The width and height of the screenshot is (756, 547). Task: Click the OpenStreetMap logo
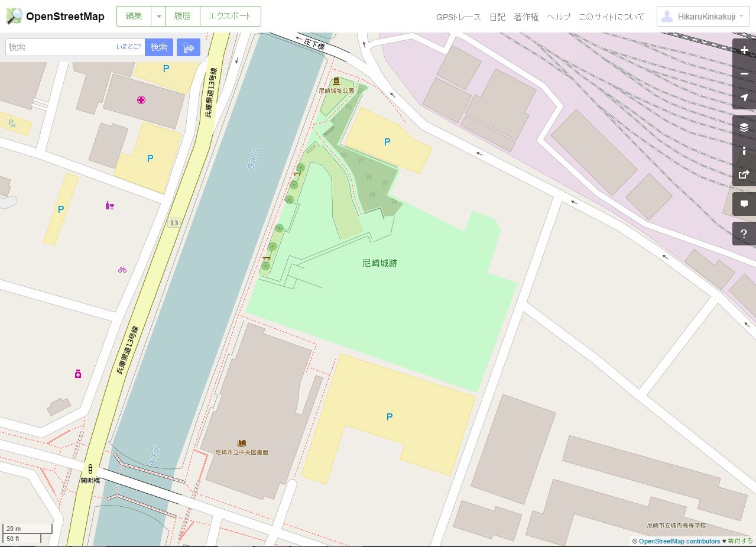(55, 16)
